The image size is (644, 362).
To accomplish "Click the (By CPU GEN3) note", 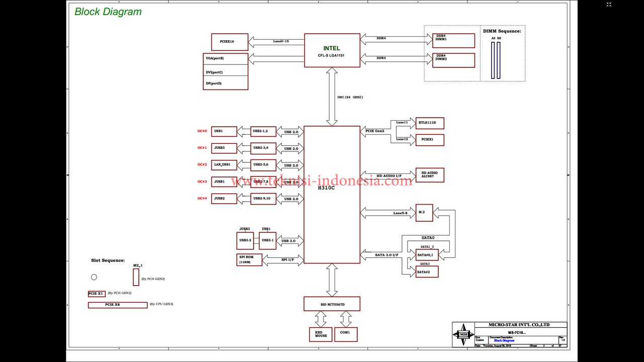I will (162, 305).
